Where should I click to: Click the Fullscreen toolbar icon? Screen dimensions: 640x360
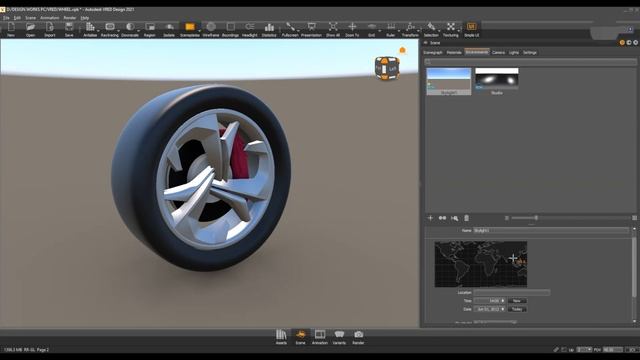[x=290, y=27]
